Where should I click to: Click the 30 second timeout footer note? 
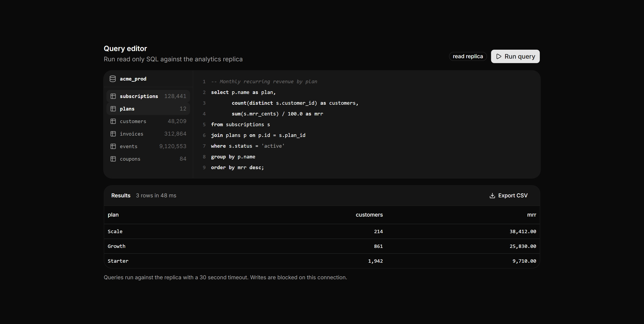[x=225, y=277]
